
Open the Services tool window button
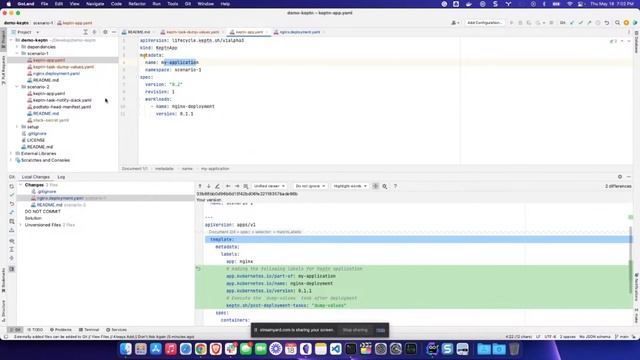coord(116,330)
